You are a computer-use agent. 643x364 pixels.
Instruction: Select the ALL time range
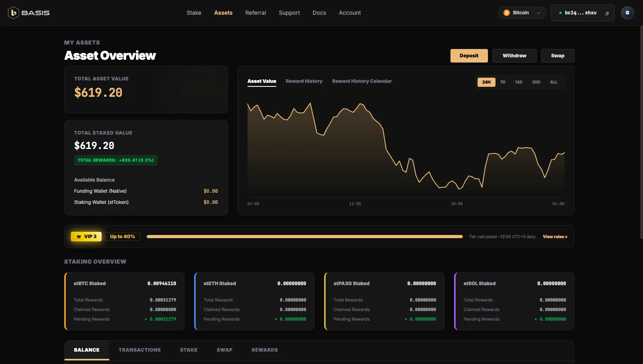point(554,82)
